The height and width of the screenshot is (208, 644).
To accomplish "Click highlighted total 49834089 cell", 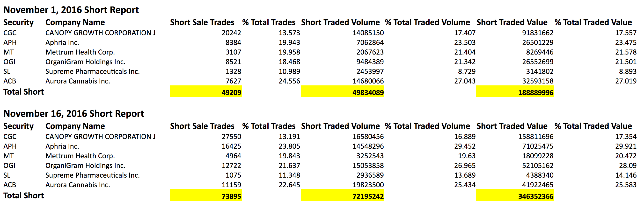I will click(343, 91).
